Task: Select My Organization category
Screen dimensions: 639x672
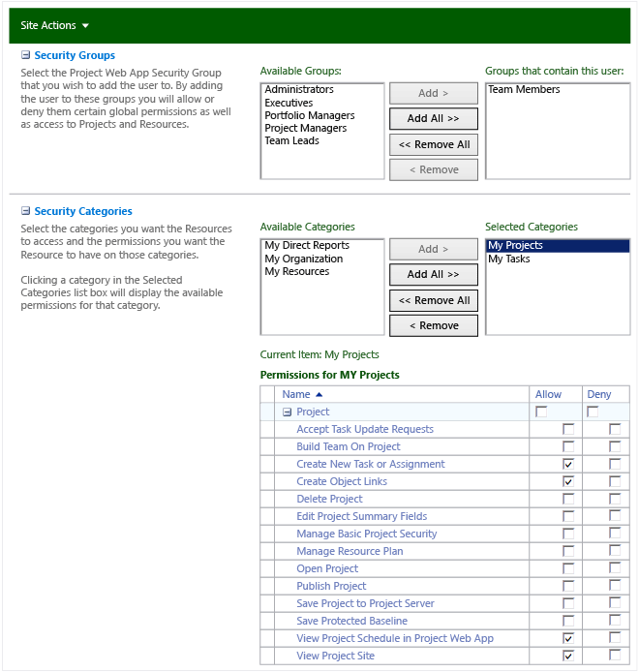Action: pyautogui.click(x=303, y=259)
